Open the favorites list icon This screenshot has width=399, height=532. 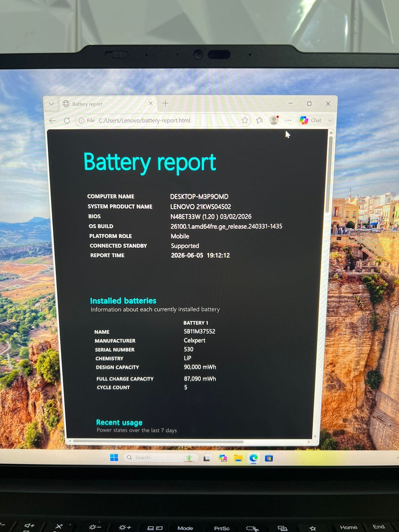259,120
